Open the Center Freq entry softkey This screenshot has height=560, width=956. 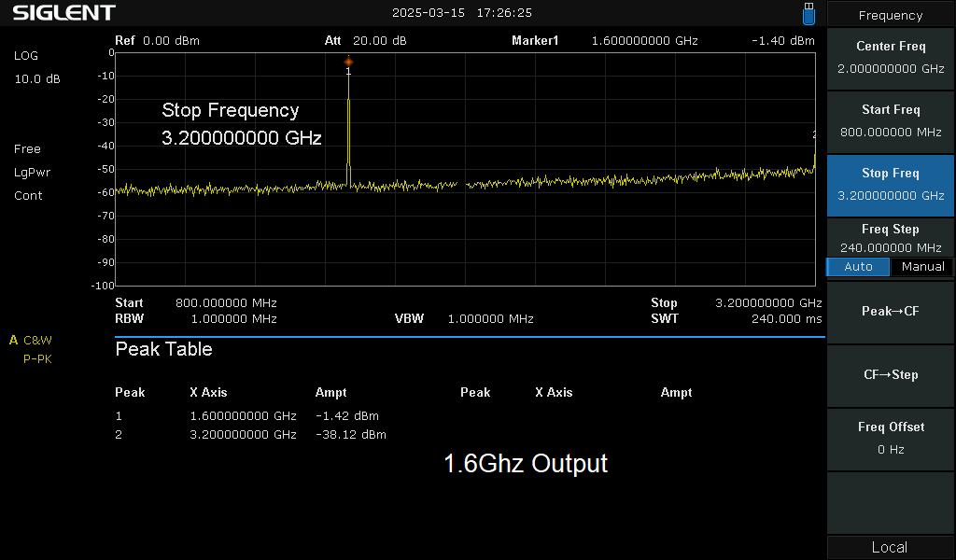[890, 58]
